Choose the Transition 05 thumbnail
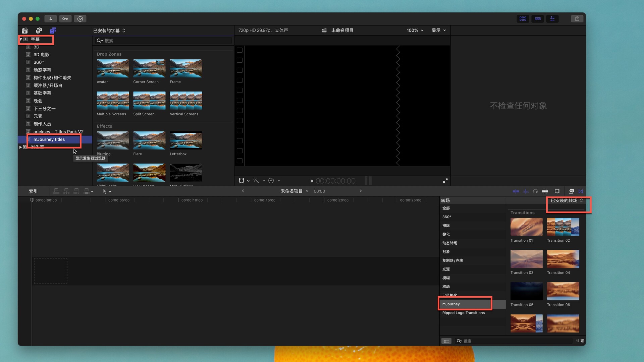 point(526,291)
